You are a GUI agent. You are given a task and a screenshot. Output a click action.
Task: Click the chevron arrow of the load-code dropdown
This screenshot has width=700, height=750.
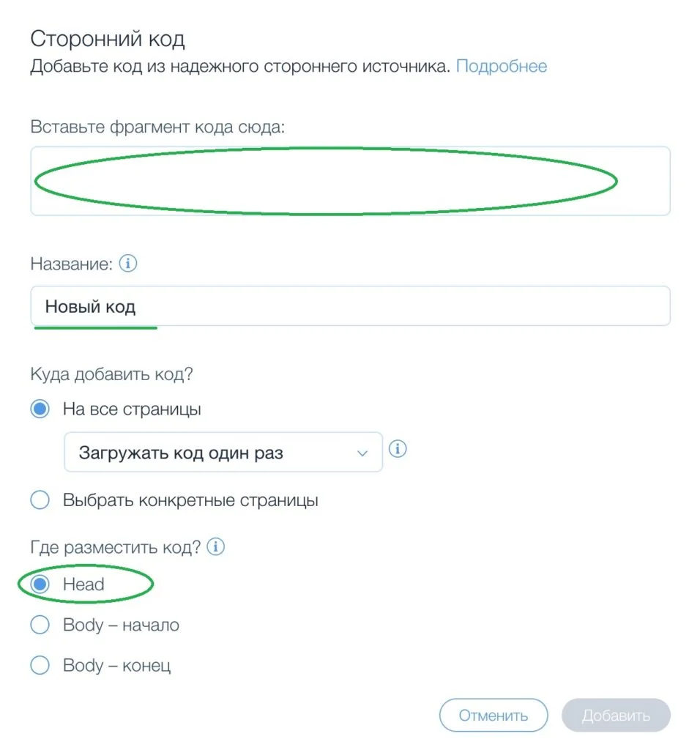pos(362,453)
